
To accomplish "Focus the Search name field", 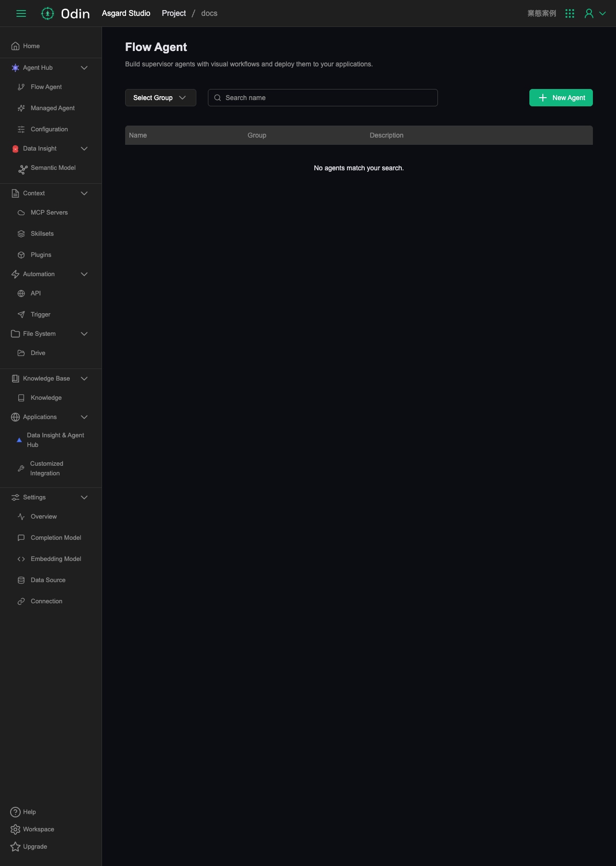I will click(323, 98).
